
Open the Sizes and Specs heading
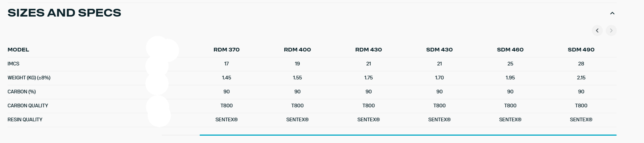64,13
